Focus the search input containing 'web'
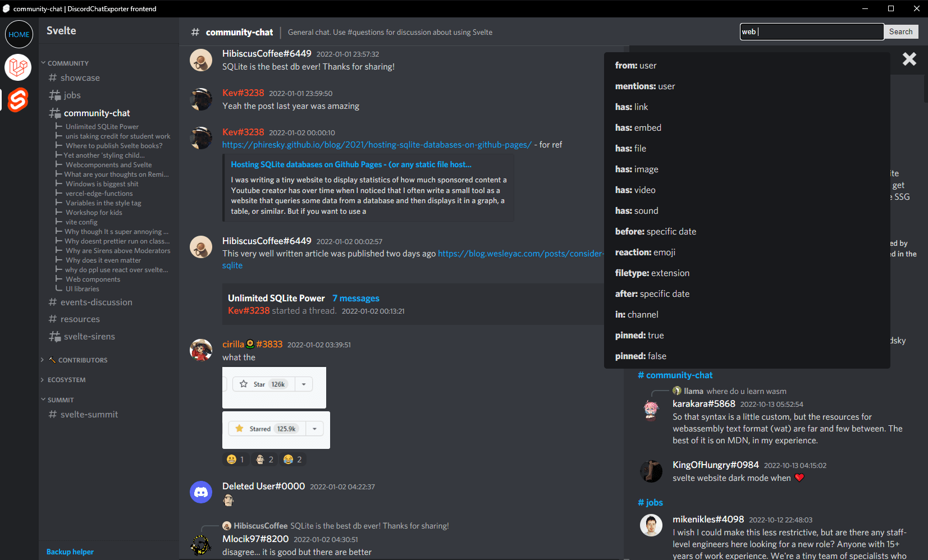The height and width of the screenshot is (560, 928). [812, 32]
